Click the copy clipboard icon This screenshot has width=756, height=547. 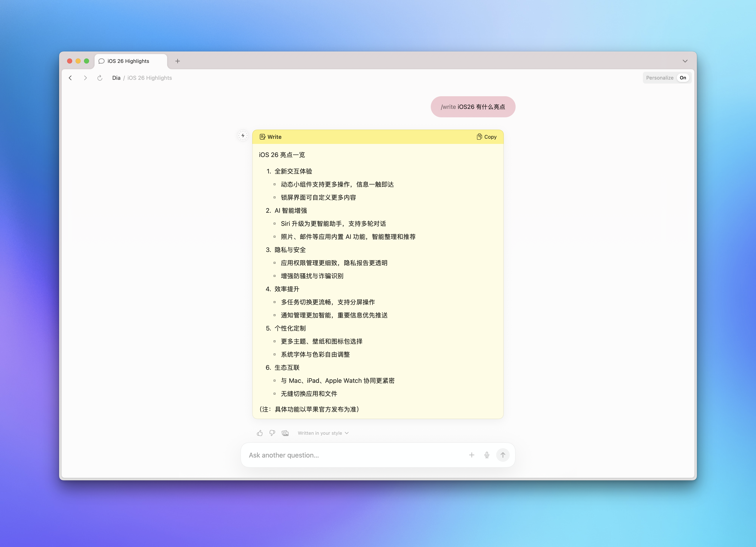coord(479,137)
